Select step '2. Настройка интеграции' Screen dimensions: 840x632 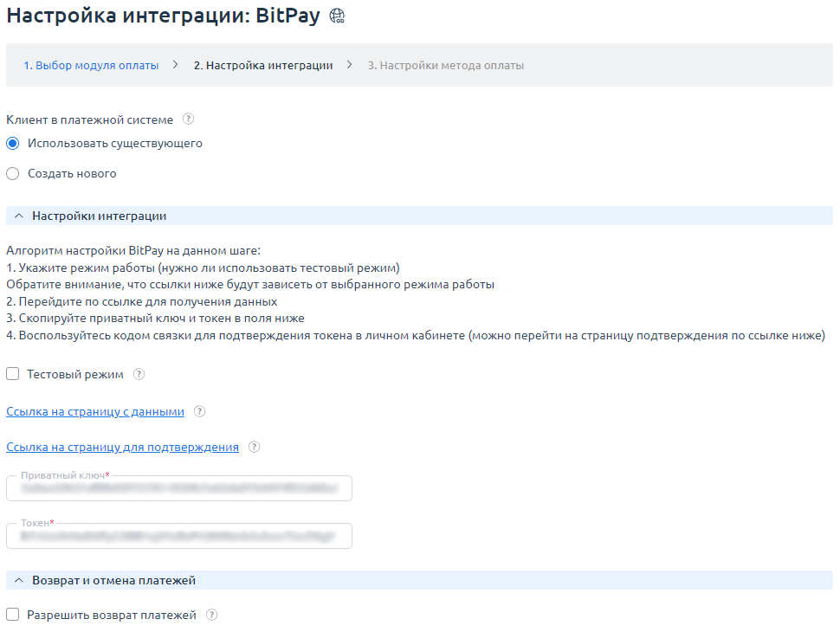click(x=262, y=65)
